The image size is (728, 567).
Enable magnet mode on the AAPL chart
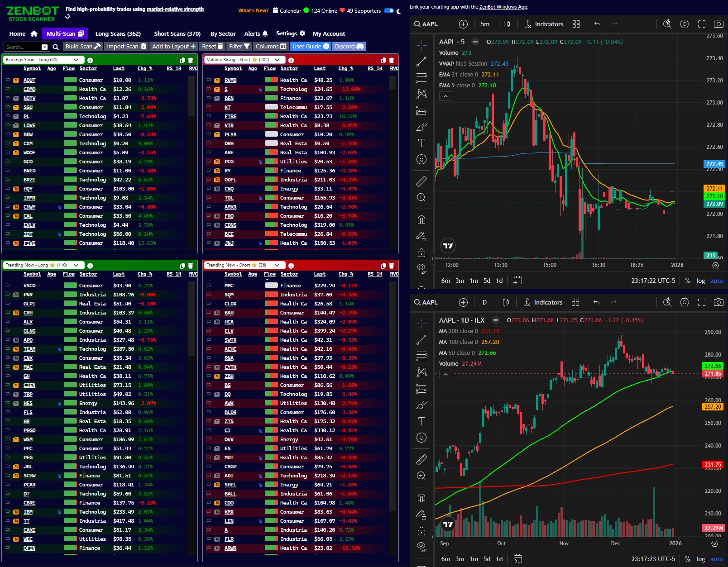pos(421,219)
